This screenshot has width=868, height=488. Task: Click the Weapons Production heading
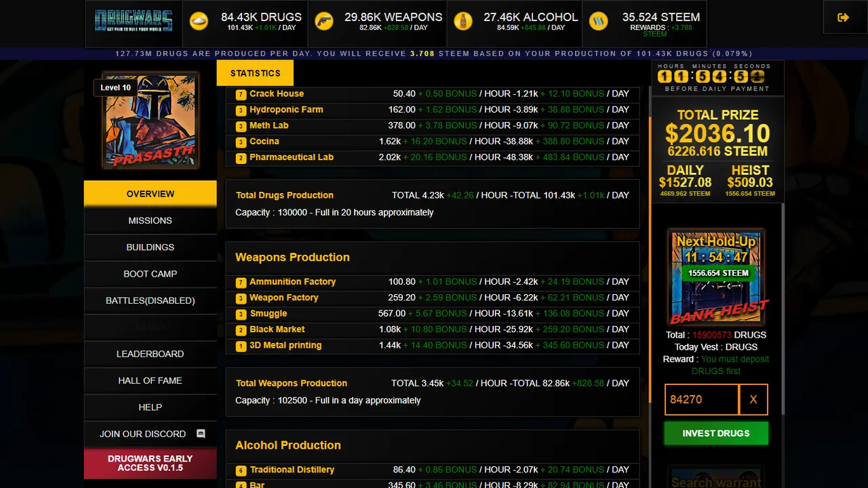pyautogui.click(x=292, y=258)
